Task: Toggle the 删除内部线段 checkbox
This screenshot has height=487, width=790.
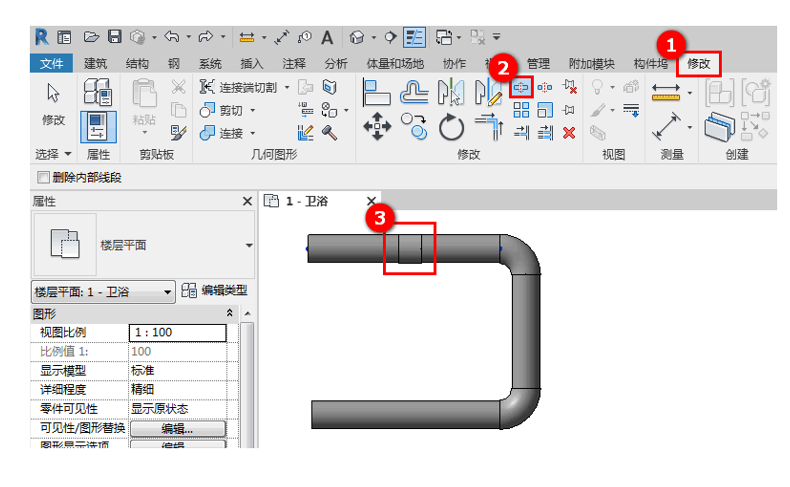Action: coord(43,177)
